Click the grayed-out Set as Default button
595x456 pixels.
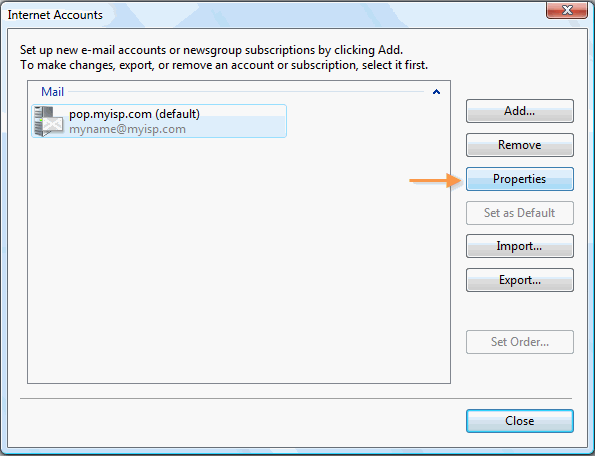tap(519, 213)
